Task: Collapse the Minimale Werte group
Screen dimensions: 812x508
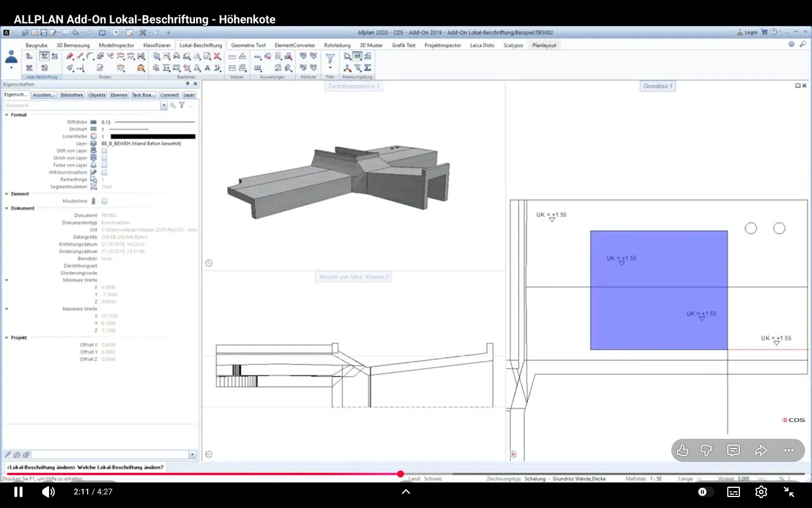Action: point(7,280)
